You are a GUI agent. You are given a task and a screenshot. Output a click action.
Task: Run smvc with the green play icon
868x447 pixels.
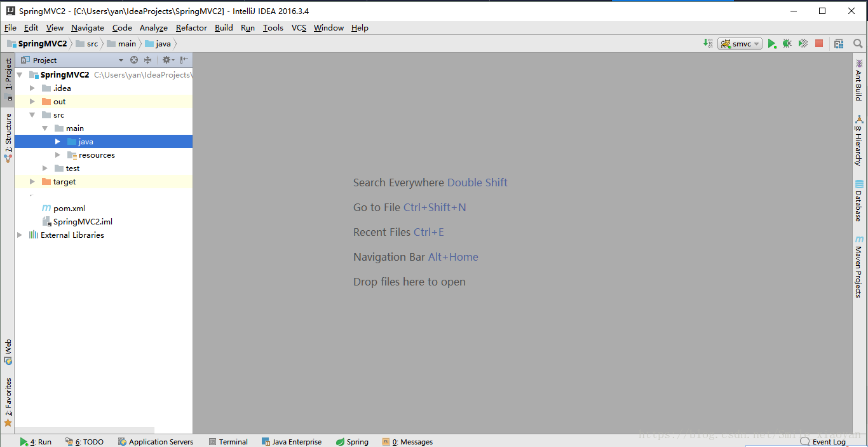[771, 43]
